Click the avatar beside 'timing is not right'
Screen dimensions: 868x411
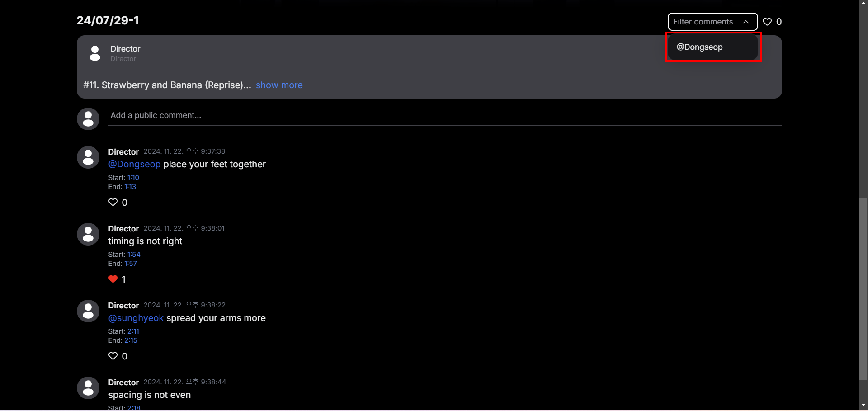pyautogui.click(x=88, y=234)
